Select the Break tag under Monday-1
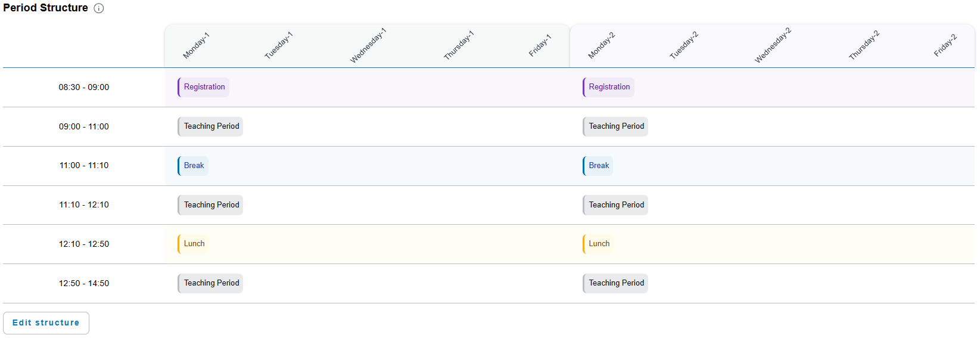 click(193, 166)
